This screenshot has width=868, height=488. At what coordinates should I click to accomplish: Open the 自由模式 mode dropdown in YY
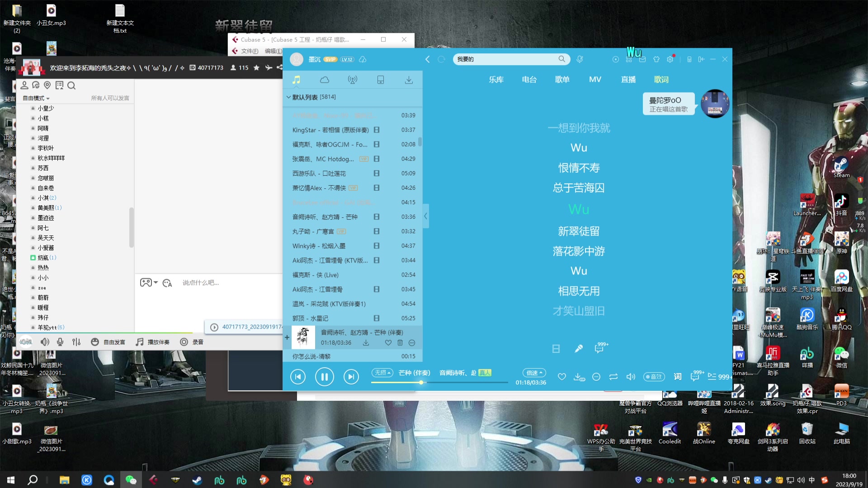pyautogui.click(x=36, y=98)
